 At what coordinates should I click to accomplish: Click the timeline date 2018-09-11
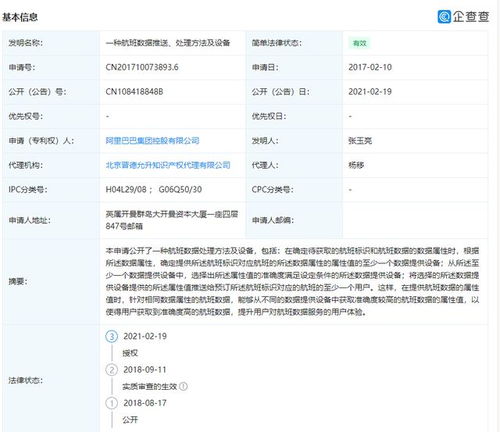pyautogui.click(x=145, y=370)
